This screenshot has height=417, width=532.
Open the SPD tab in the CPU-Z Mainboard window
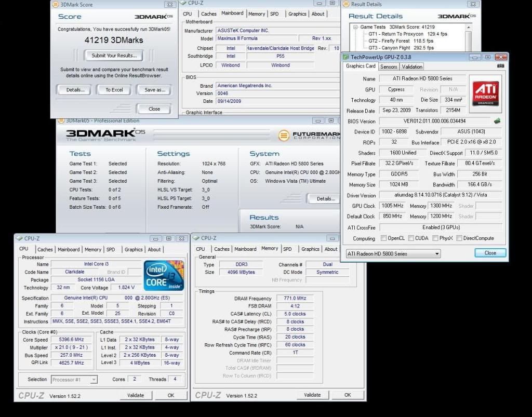tap(274, 14)
